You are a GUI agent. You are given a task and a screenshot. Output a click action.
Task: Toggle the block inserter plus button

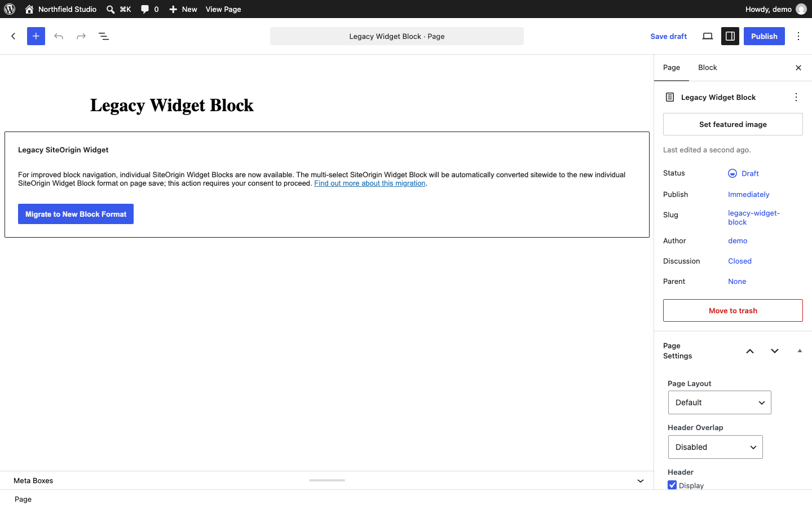coord(36,36)
